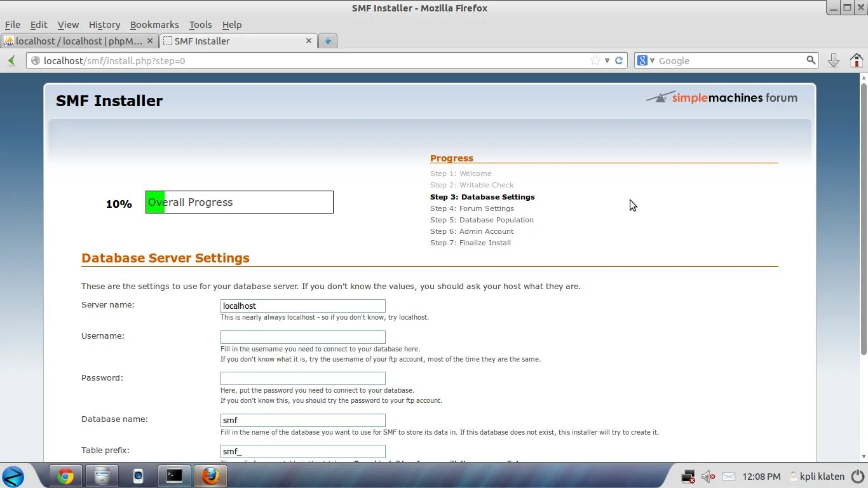This screenshot has height=488, width=868.
Task: Open the Bookmarks menu
Action: click(x=154, y=25)
